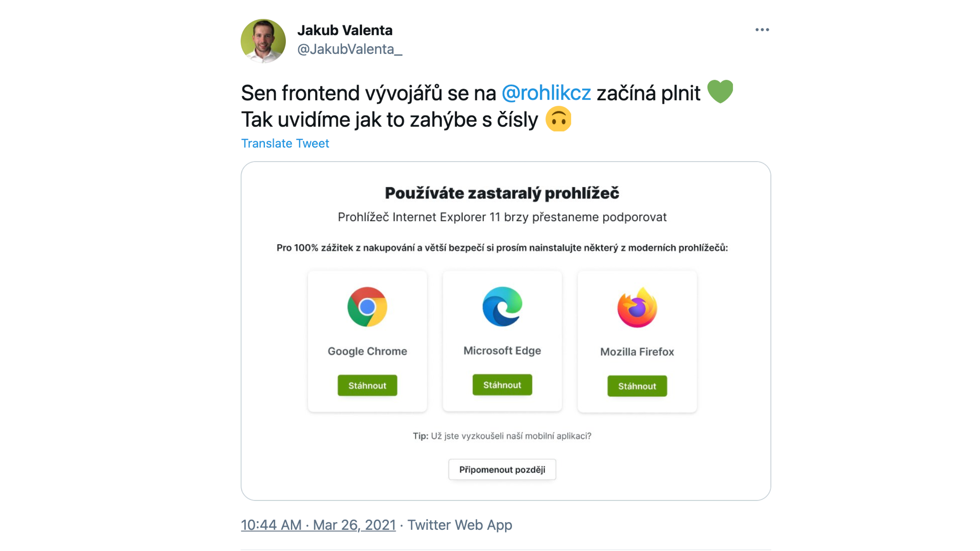980x551 pixels.
Task: Click the green heart emoji
Action: click(720, 92)
